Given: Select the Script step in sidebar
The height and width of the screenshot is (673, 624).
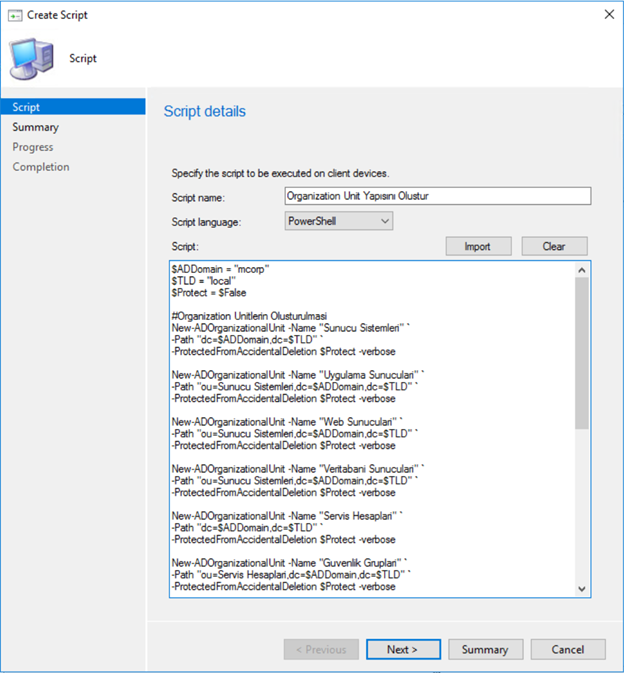Looking at the screenshot, I should [73, 107].
